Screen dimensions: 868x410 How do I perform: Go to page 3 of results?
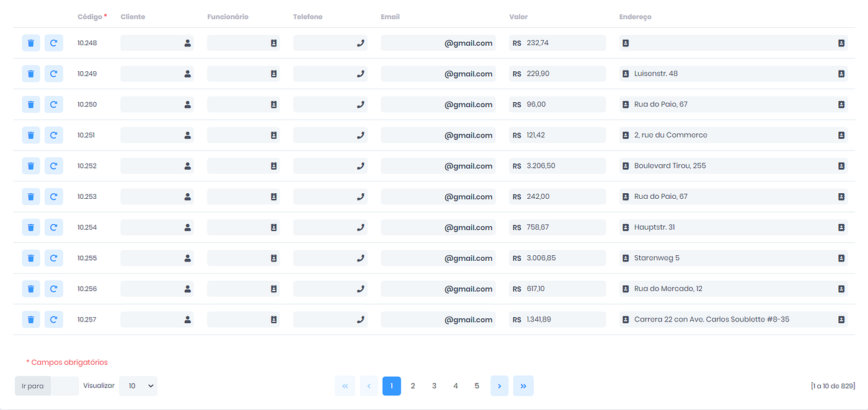point(434,385)
